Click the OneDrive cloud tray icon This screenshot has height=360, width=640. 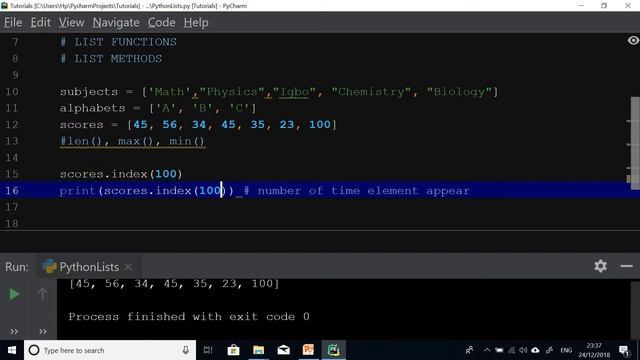pos(535,350)
